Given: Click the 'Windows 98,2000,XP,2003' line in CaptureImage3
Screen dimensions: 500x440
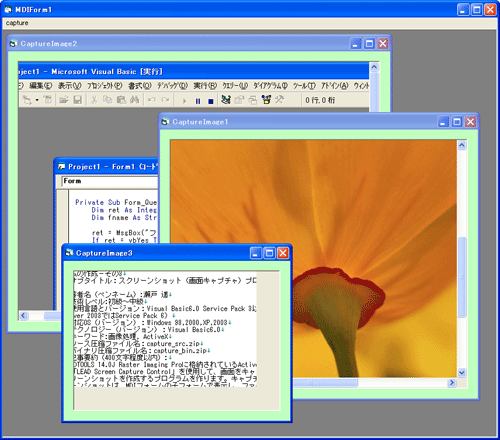Looking at the screenshot, I should pyautogui.click(x=152, y=323).
